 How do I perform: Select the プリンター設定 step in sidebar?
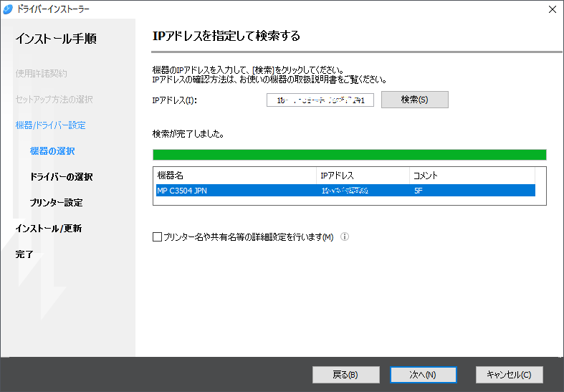point(56,203)
